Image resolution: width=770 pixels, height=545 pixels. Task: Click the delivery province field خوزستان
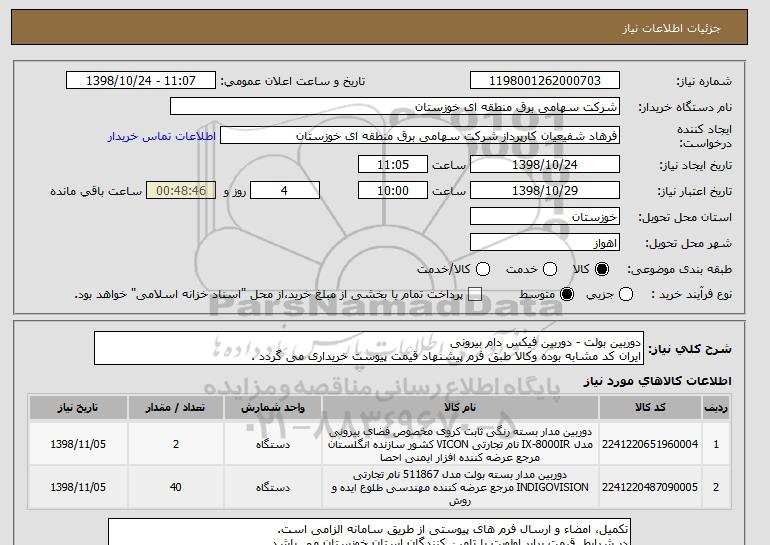pyautogui.click(x=545, y=217)
